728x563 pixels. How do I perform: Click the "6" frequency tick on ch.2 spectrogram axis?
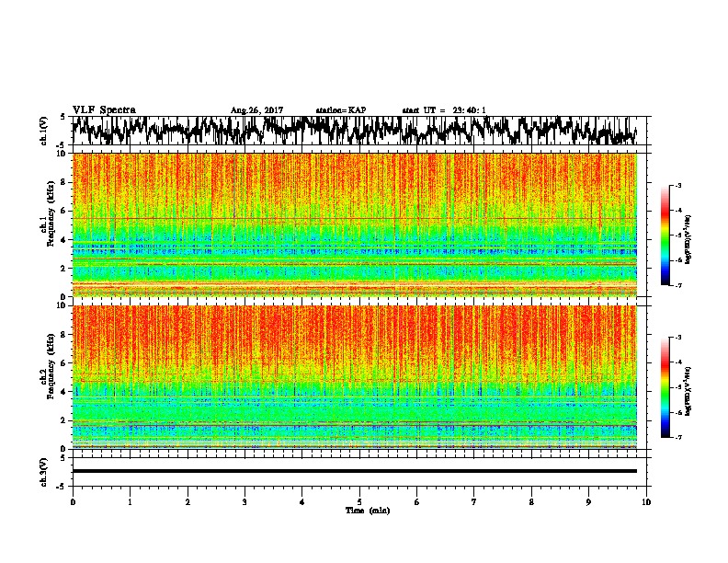click(64, 363)
